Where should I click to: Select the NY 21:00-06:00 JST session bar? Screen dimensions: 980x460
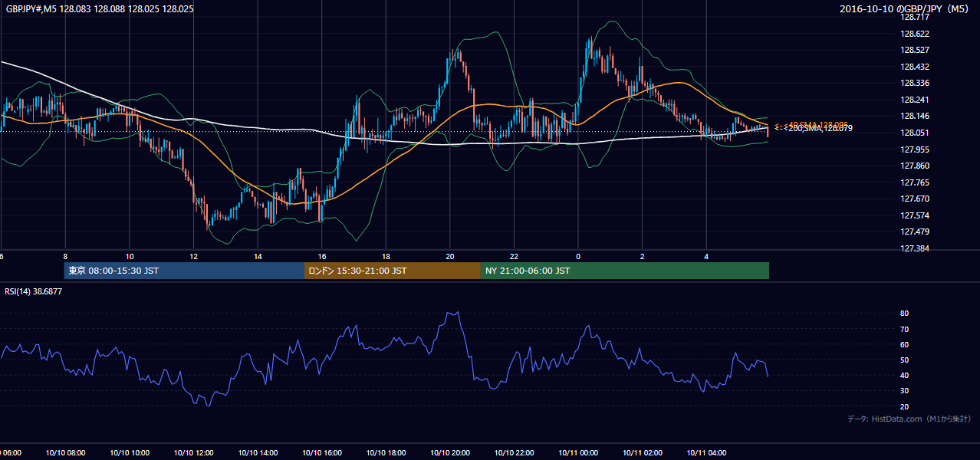(x=625, y=271)
